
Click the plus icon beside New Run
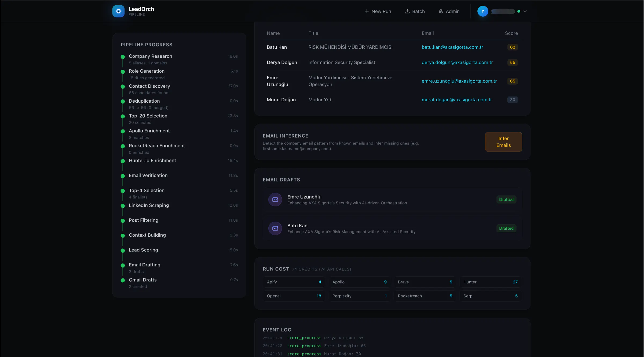click(x=367, y=11)
